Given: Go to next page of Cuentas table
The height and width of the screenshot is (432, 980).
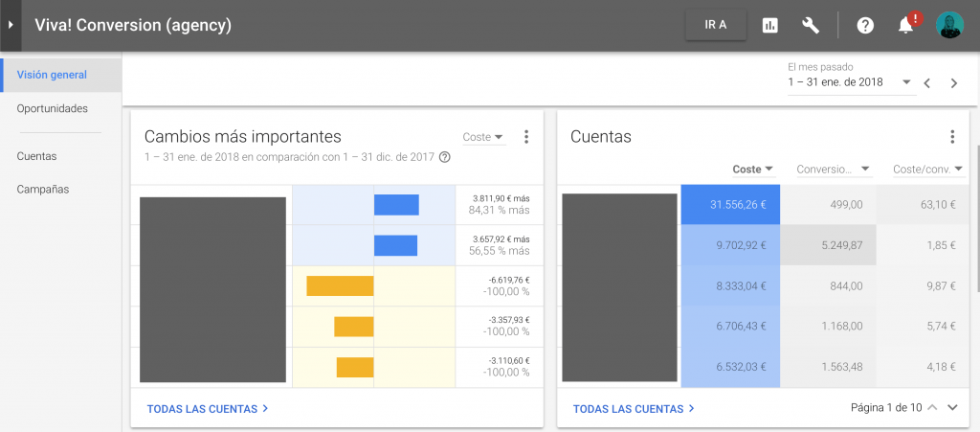Looking at the screenshot, I should 952,408.
